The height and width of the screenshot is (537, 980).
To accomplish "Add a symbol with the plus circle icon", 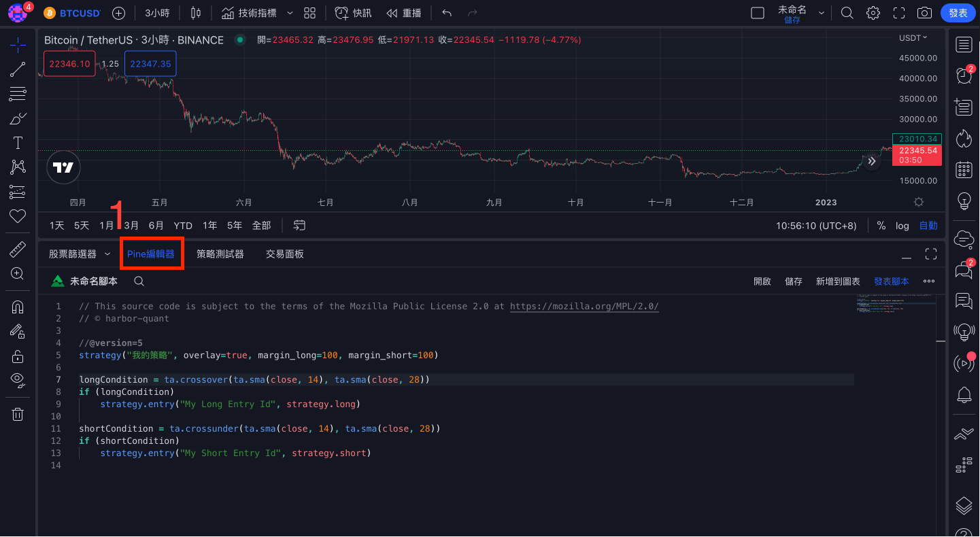I will point(118,13).
